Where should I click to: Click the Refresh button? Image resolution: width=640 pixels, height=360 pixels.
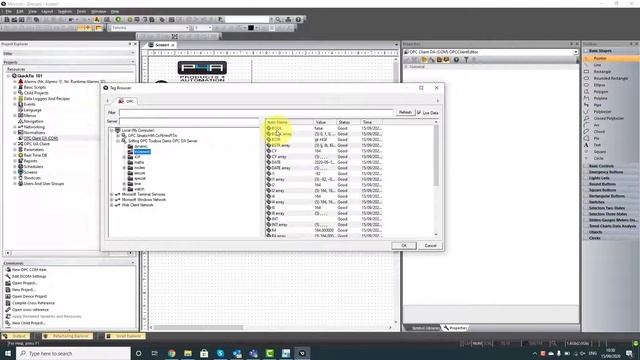405,112
